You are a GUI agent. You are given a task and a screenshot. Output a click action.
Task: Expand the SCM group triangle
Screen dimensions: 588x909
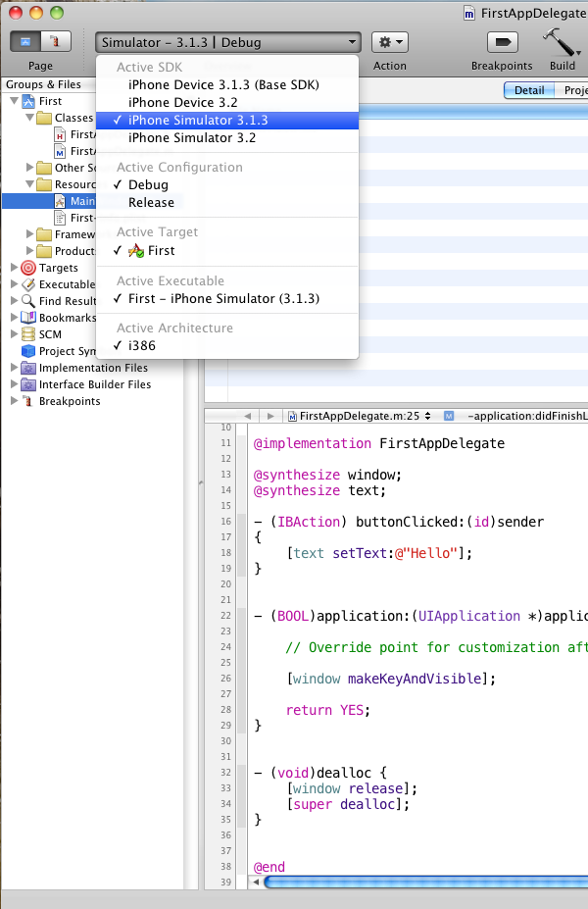14,334
